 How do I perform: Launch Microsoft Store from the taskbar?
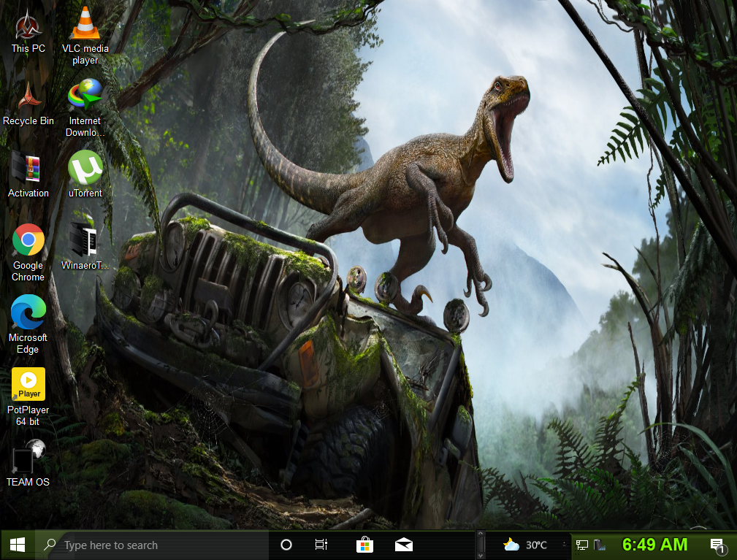[364, 545]
